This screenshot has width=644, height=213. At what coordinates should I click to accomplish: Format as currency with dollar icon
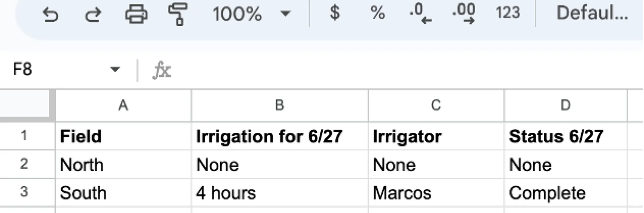pyautogui.click(x=335, y=13)
